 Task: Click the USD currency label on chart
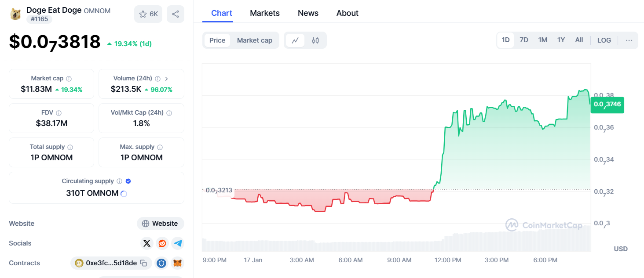pos(621,249)
